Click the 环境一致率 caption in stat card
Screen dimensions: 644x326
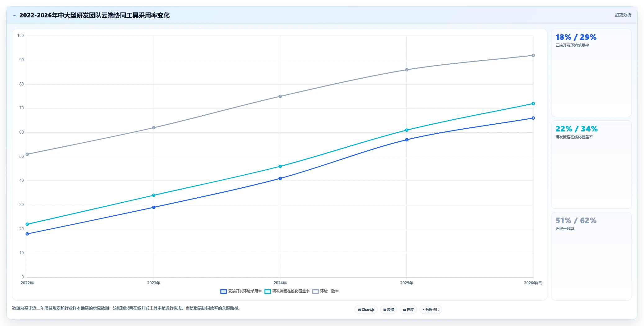click(x=565, y=229)
